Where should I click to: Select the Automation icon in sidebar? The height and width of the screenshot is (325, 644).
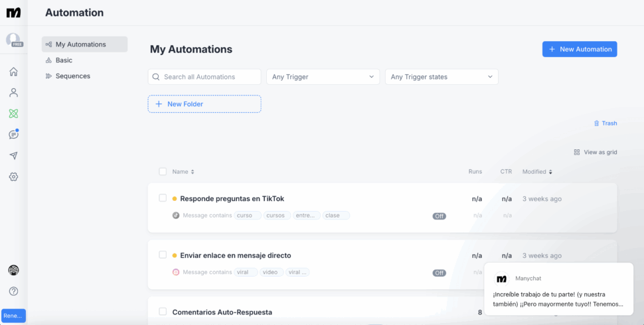[x=13, y=113]
